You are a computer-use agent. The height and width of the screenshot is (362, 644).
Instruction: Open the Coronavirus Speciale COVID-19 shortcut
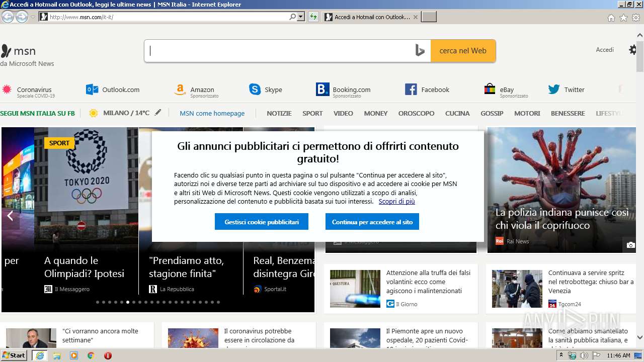point(29,92)
